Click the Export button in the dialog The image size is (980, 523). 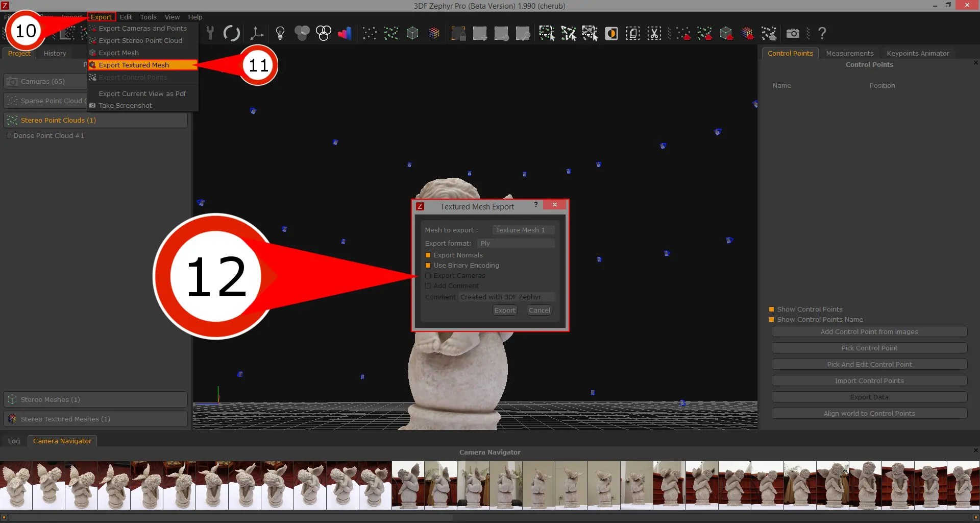pos(504,310)
